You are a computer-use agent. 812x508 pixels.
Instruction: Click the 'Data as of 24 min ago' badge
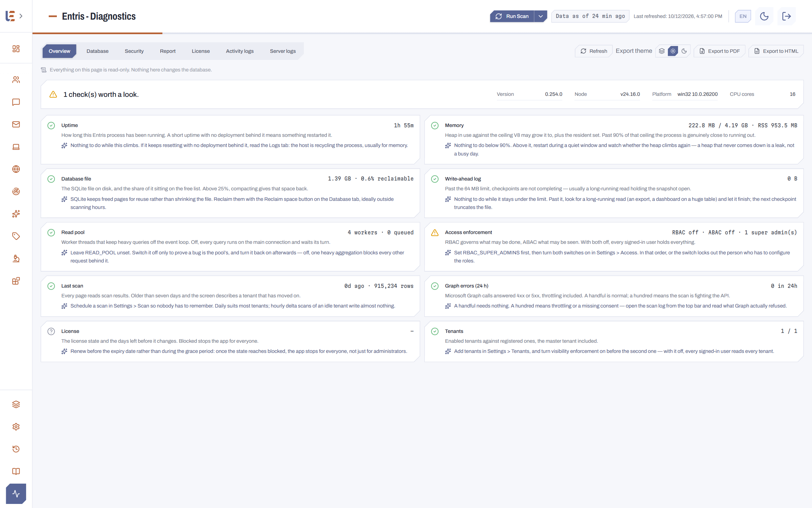(x=590, y=16)
